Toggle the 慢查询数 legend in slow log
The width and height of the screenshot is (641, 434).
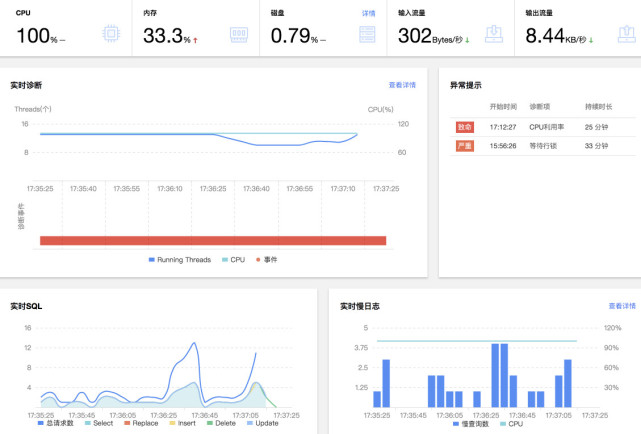click(x=471, y=424)
